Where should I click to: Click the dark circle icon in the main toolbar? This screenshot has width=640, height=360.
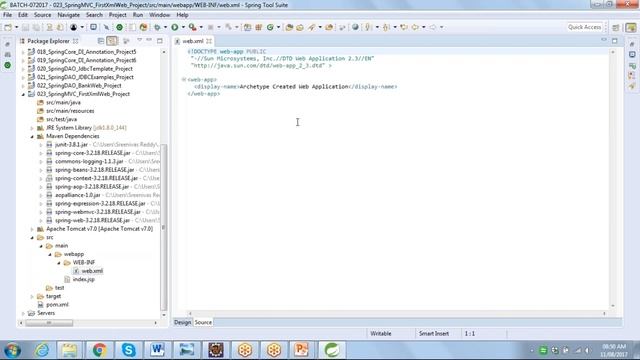(x=73, y=27)
